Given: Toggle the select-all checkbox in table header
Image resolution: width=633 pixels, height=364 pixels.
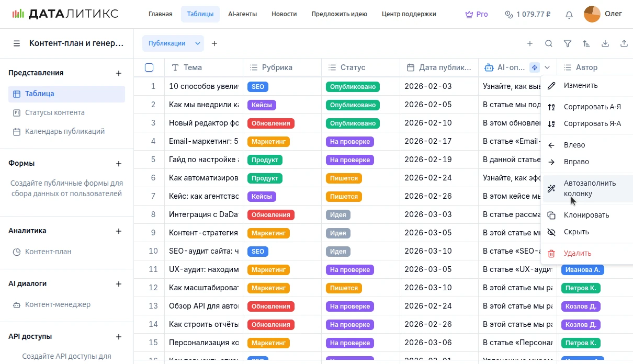Looking at the screenshot, I should pos(149,67).
